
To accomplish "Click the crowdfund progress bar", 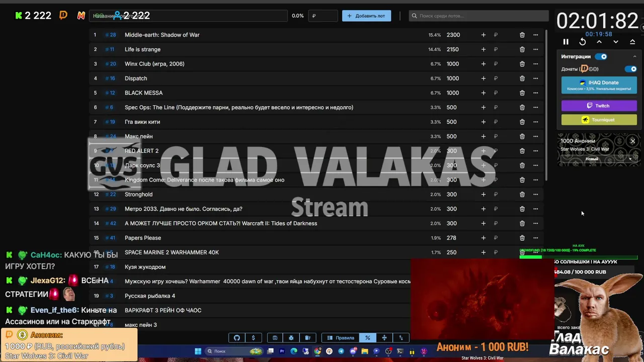I will (x=579, y=257).
